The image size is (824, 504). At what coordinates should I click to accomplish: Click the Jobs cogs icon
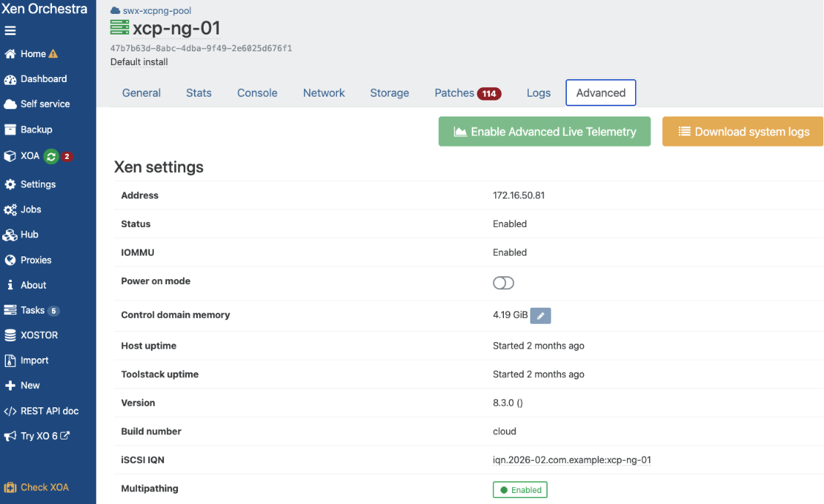pos(10,210)
